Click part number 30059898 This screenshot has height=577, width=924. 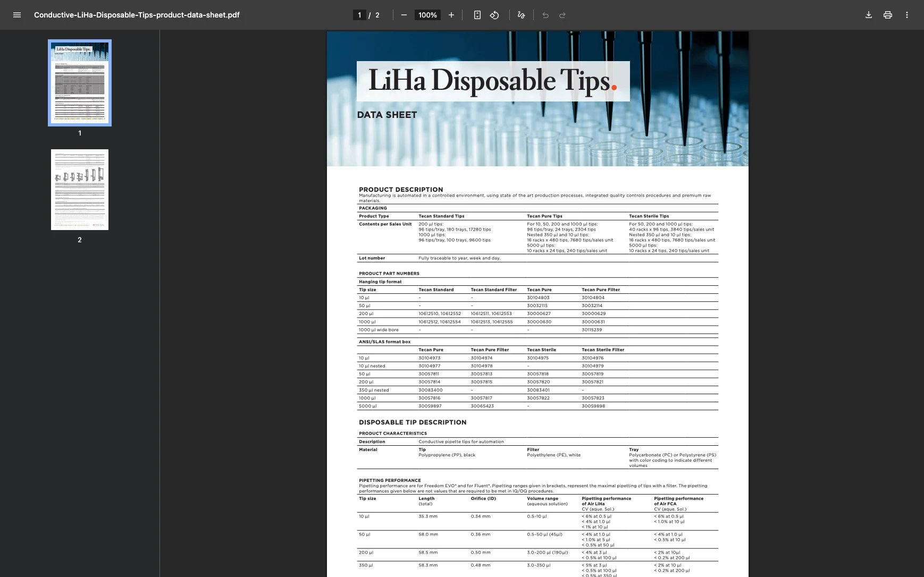pos(593,406)
